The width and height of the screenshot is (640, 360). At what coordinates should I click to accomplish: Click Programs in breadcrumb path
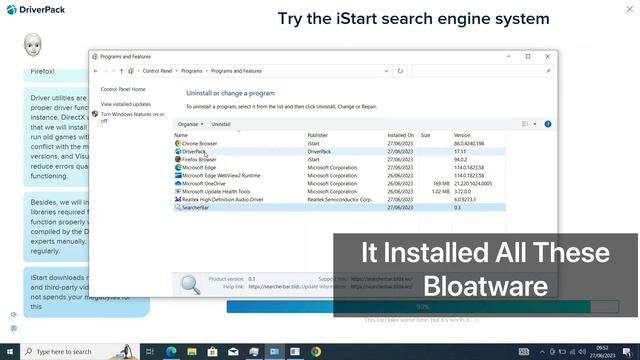tap(191, 71)
